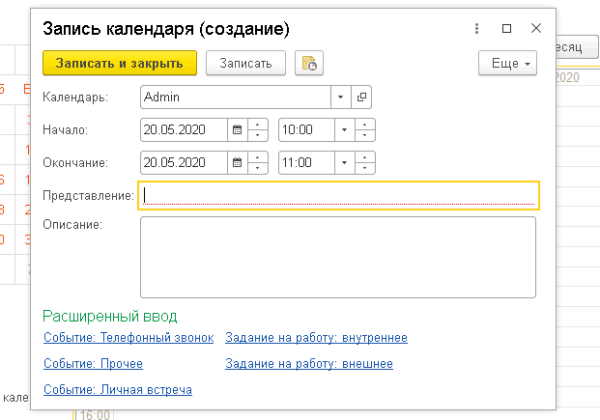Open the 'Еще' dropdown menu
This screenshot has width=600, height=420.
tap(507, 63)
